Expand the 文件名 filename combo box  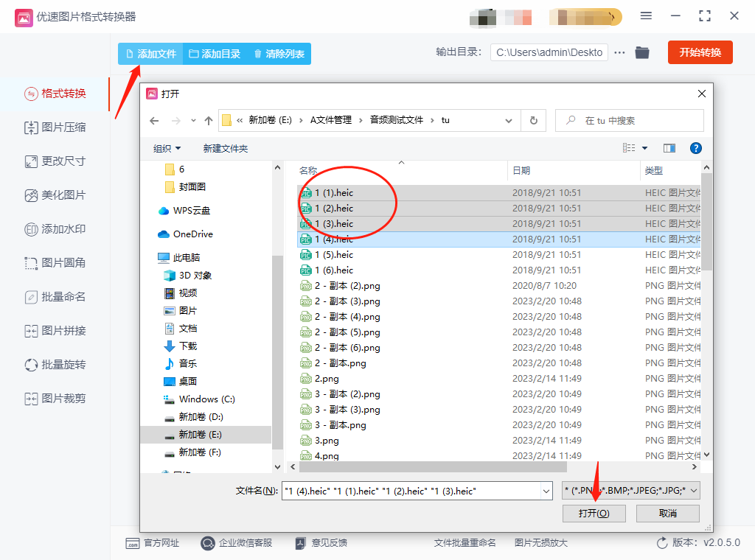pyautogui.click(x=547, y=490)
